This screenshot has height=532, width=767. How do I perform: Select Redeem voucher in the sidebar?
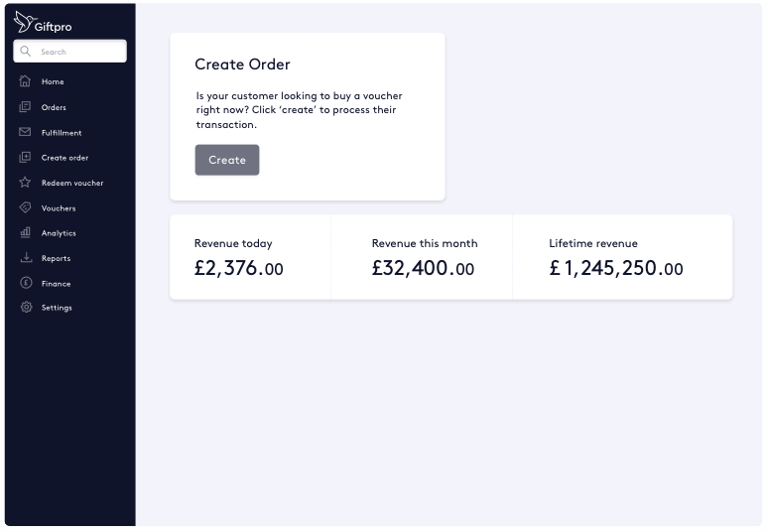tap(72, 183)
